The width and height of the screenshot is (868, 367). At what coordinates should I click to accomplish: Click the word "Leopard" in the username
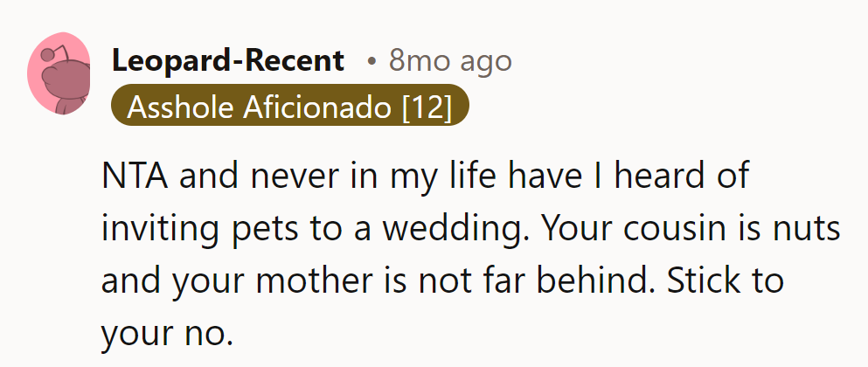coord(169,61)
